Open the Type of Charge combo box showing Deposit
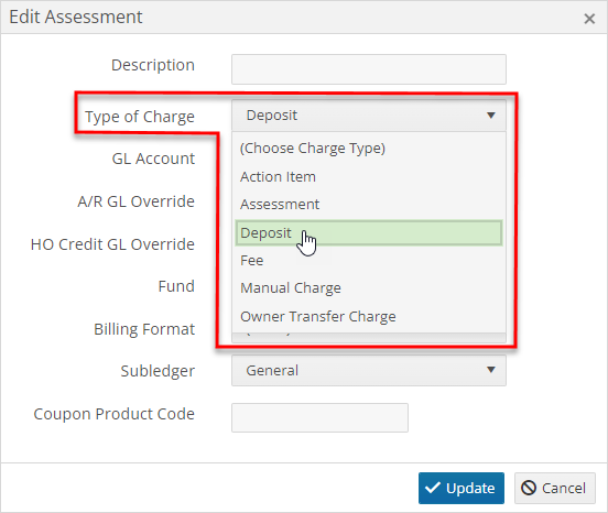The height and width of the screenshot is (513, 608). (369, 115)
